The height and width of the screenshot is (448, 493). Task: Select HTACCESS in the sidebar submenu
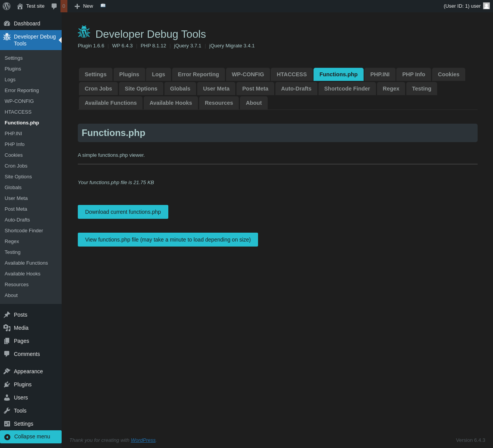[18, 112]
